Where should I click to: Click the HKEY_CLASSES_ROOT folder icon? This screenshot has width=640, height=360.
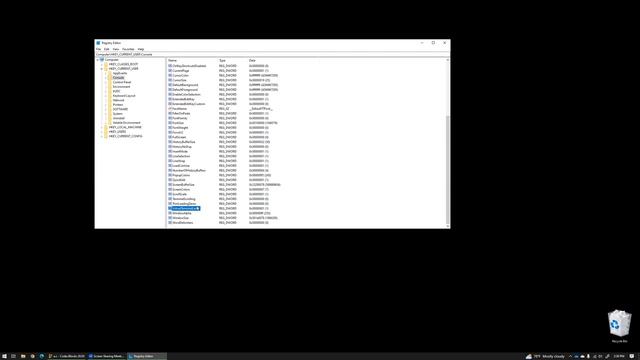(x=106, y=64)
